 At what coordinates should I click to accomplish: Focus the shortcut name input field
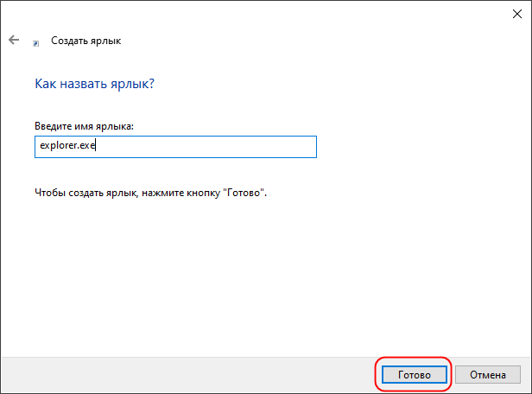[175, 147]
